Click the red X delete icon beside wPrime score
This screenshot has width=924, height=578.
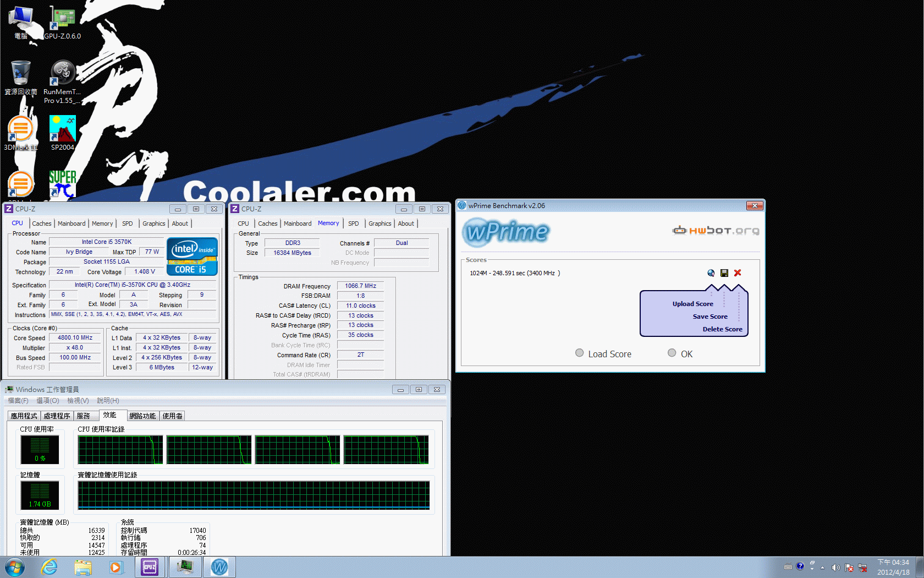738,273
